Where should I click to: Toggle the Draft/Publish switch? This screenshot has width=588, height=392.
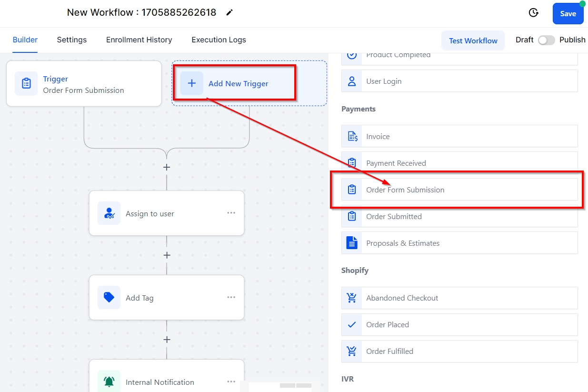coord(546,40)
